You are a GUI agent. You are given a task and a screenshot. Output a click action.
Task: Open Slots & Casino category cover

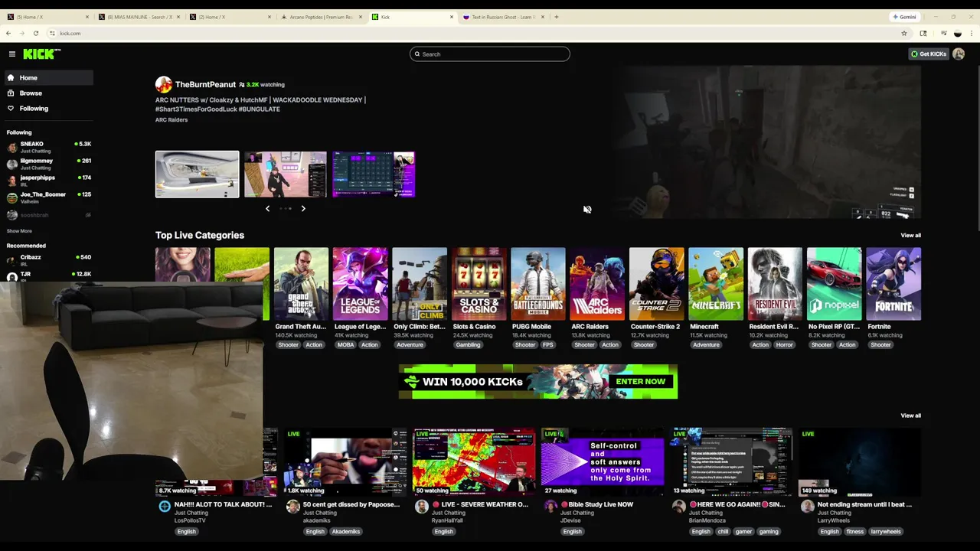[x=479, y=283]
